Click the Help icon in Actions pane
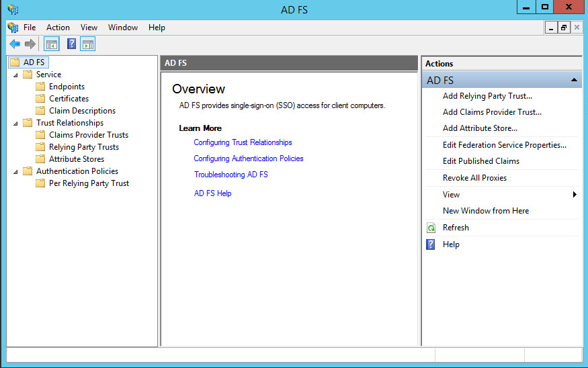Screen dimensions: 588x368 coord(431,244)
